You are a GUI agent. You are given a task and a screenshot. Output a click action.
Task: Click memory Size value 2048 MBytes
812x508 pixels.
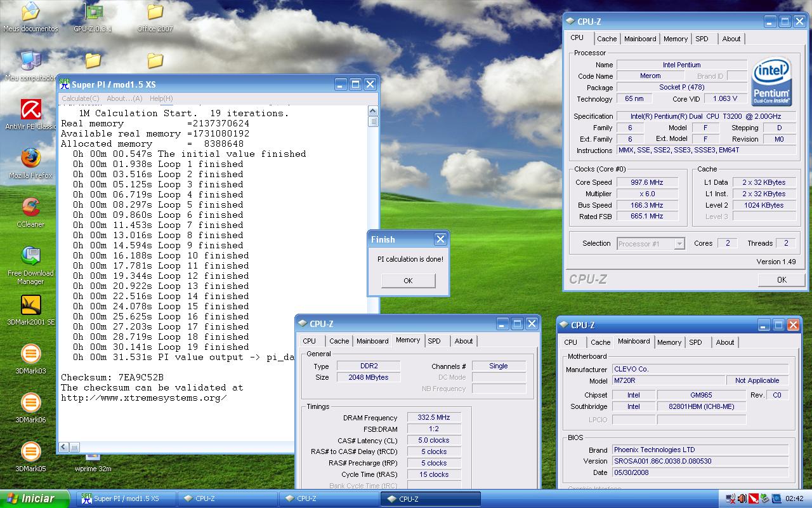[x=368, y=377]
